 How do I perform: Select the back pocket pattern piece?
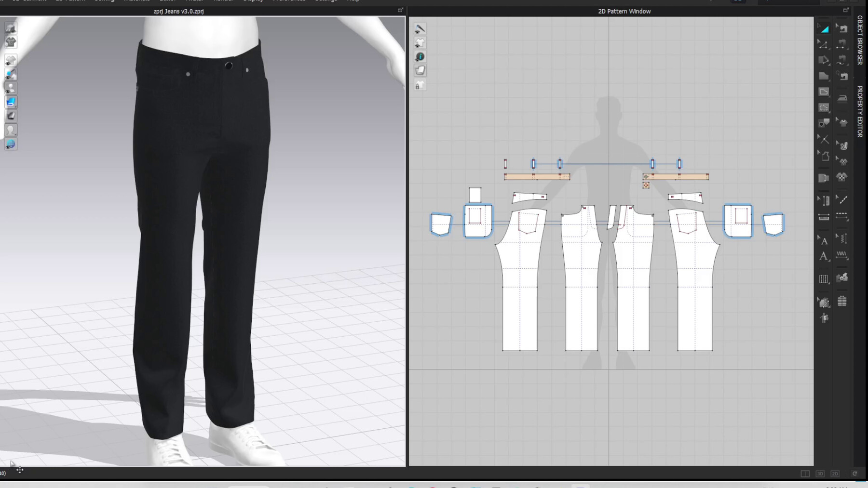click(773, 223)
